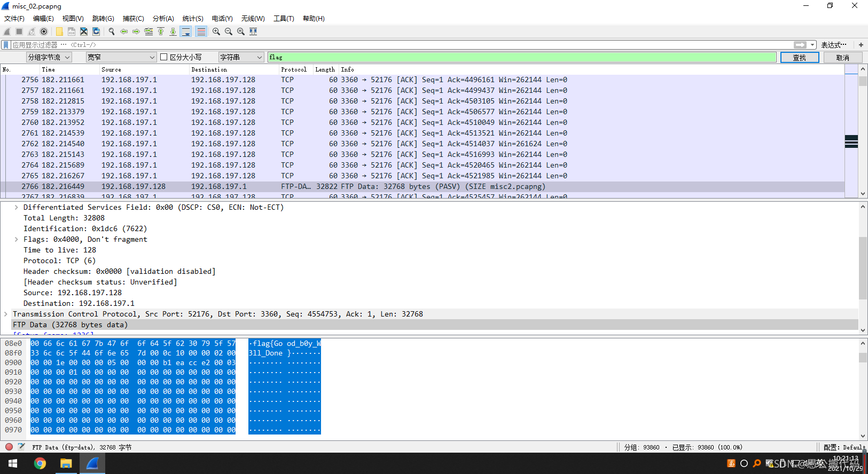Click the display filter bookmark icon
Image resolution: width=868 pixels, height=474 pixels.
6,45
